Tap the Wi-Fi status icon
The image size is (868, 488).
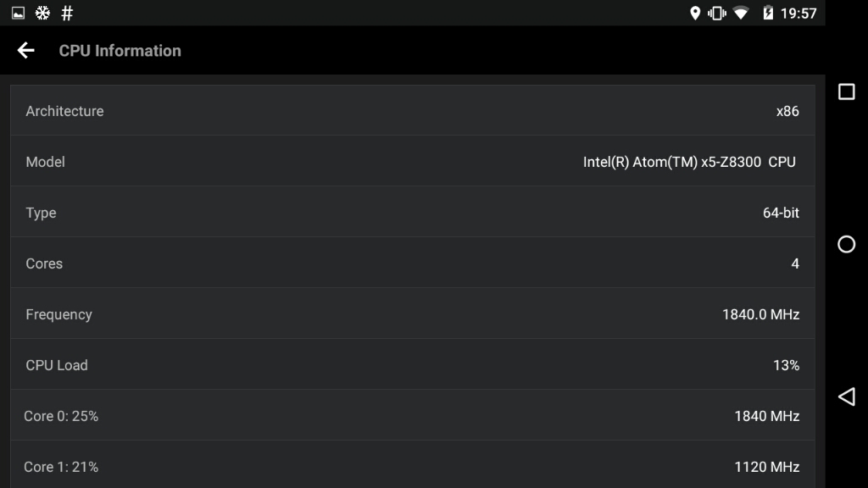click(x=741, y=13)
